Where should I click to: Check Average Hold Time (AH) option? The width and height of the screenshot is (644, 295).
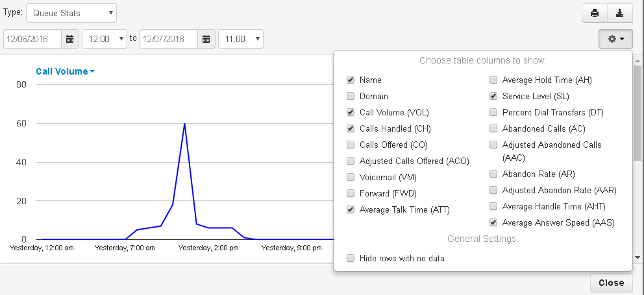[x=493, y=80]
